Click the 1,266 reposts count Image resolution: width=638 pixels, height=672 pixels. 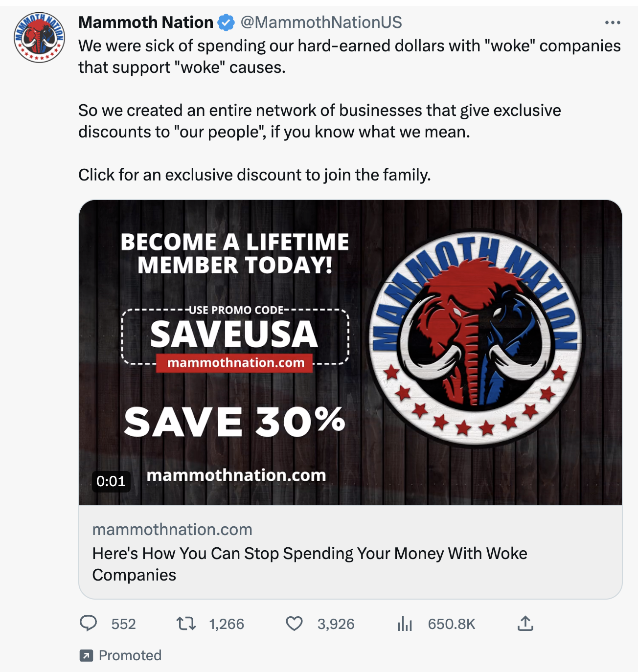coord(227,624)
